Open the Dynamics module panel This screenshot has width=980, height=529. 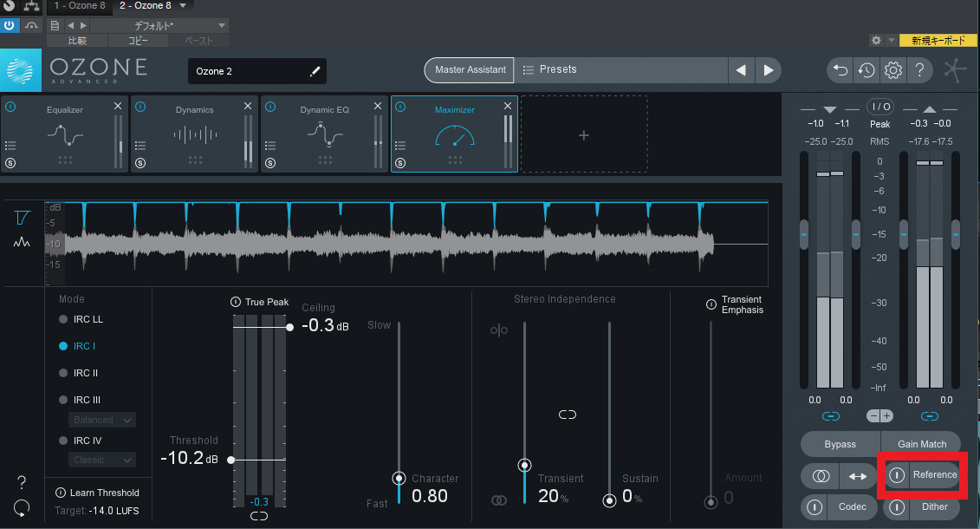(x=194, y=134)
